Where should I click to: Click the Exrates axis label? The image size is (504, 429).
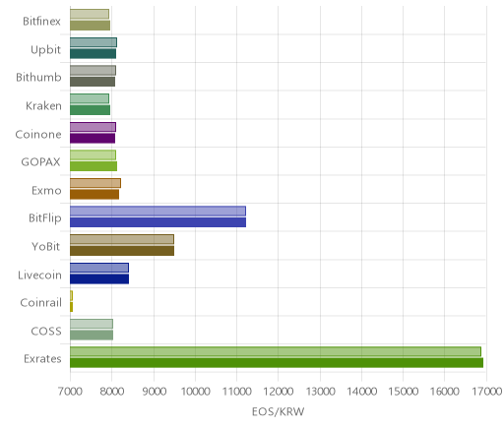[42, 359]
